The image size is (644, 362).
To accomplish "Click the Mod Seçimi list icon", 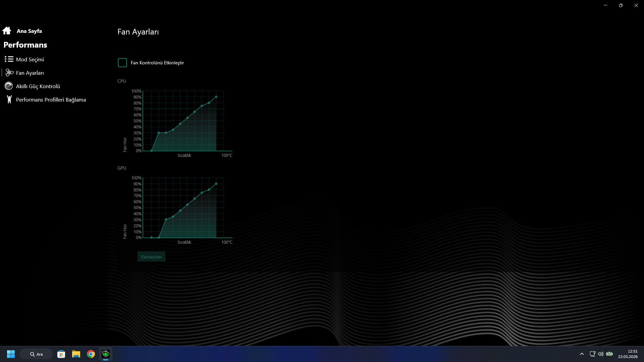I will click(x=9, y=59).
